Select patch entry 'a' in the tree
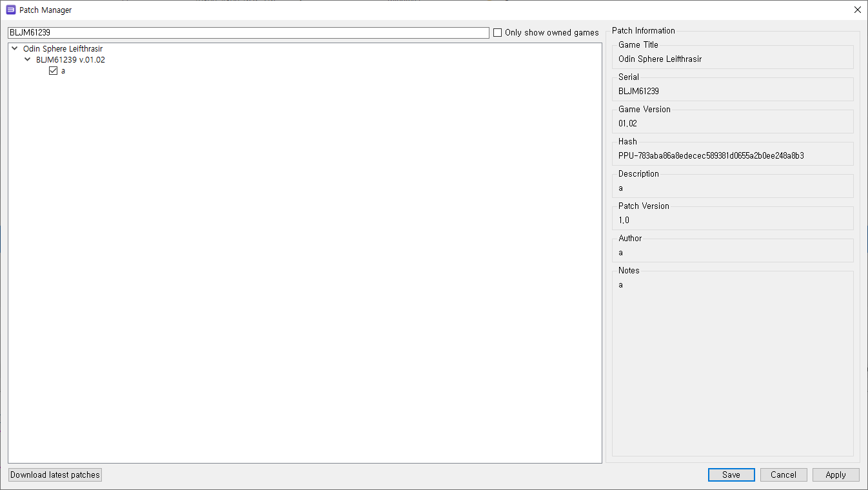The image size is (868, 490). (63, 71)
